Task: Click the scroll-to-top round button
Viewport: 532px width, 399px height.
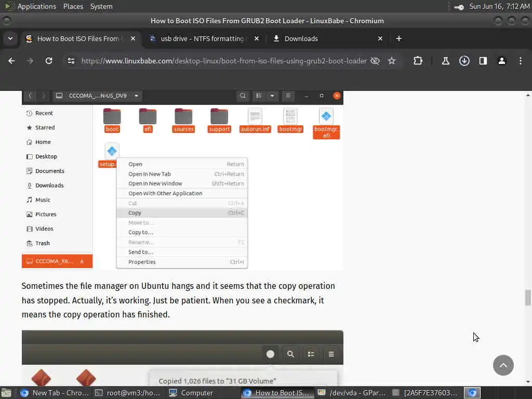Action: pos(503,365)
